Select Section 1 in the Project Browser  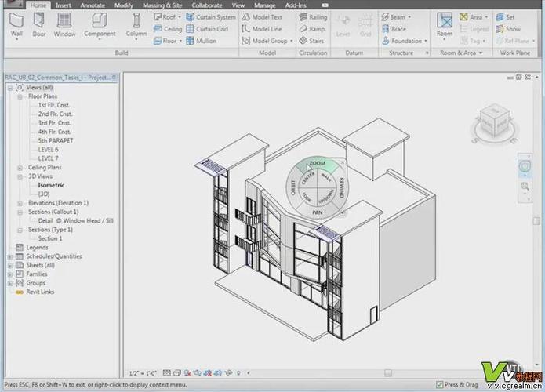pos(49,238)
